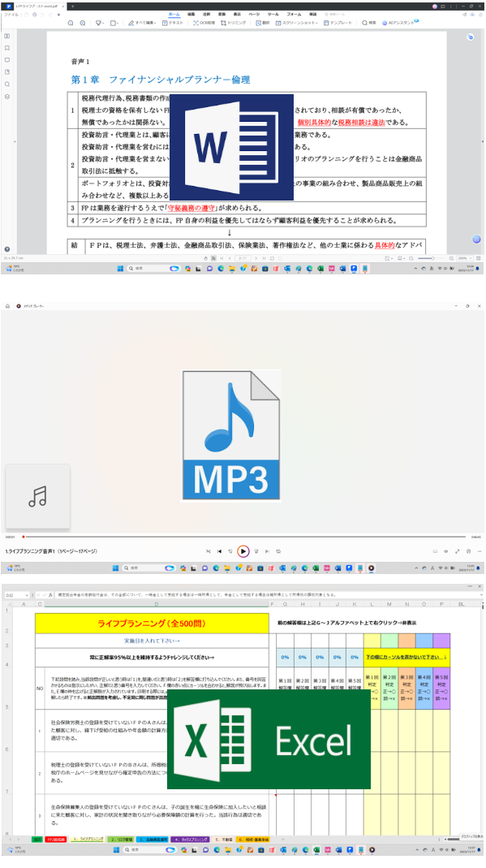Viewport: 486px width, 868px height.
Task: Click the play button in media player
Action: pos(243,551)
